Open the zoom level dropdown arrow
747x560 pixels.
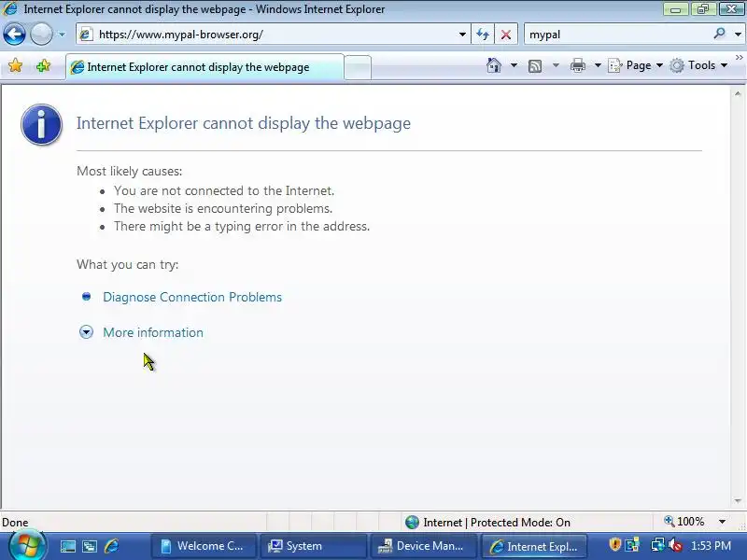722,522
